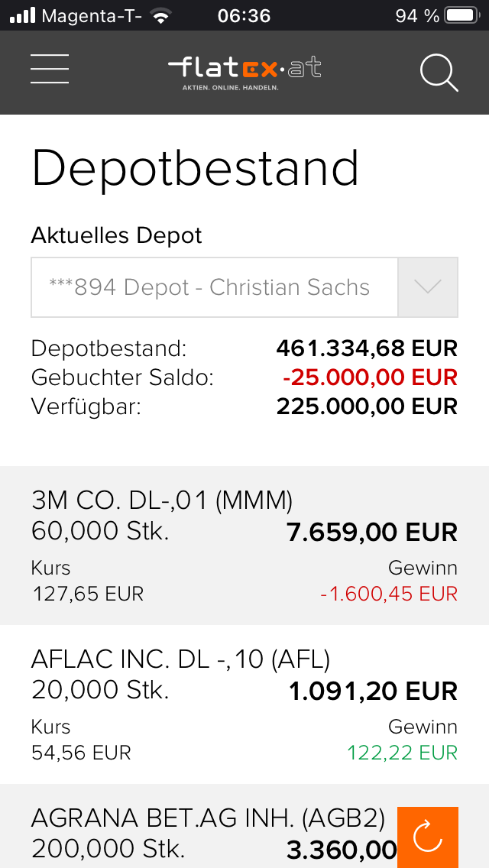
Task: Tap the clock time in status bar
Action: pos(244,15)
